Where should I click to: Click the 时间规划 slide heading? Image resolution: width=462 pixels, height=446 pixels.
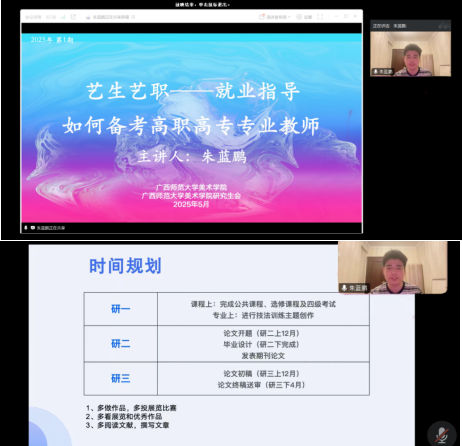(125, 266)
